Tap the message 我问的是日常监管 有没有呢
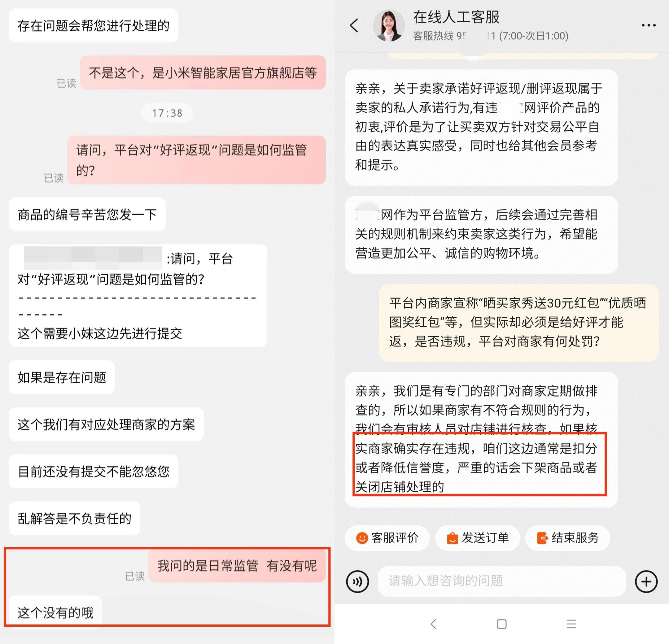Image resolution: width=669 pixels, height=644 pixels. pyautogui.click(x=237, y=566)
